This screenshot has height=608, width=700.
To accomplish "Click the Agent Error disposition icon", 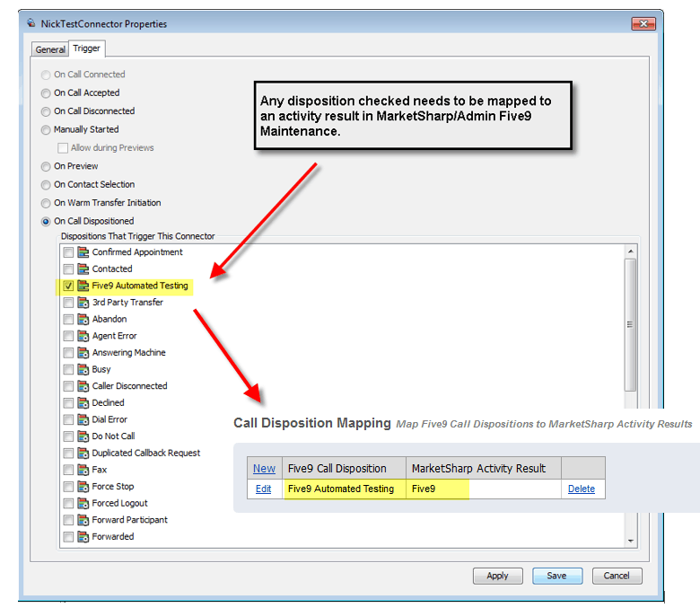I will (83, 336).
